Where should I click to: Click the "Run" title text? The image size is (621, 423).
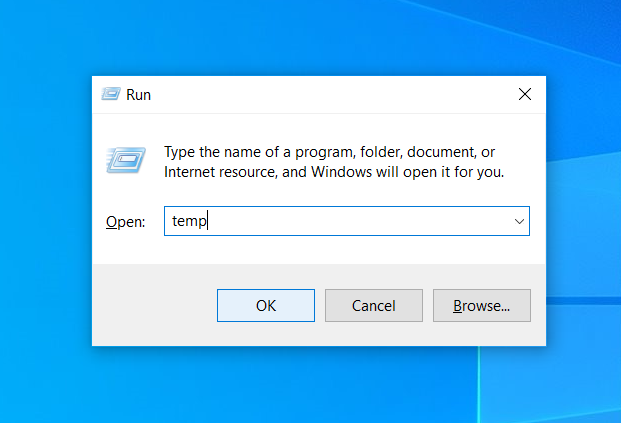[138, 95]
